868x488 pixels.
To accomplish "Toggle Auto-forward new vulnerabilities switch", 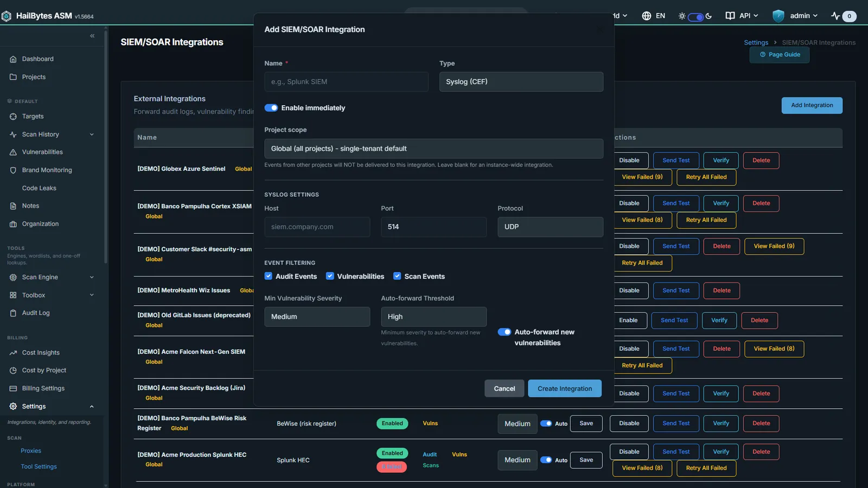I will tap(505, 332).
